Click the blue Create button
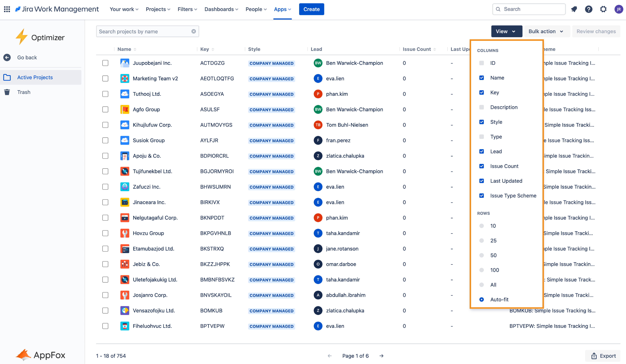626x364 pixels. [x=311, y=9]
